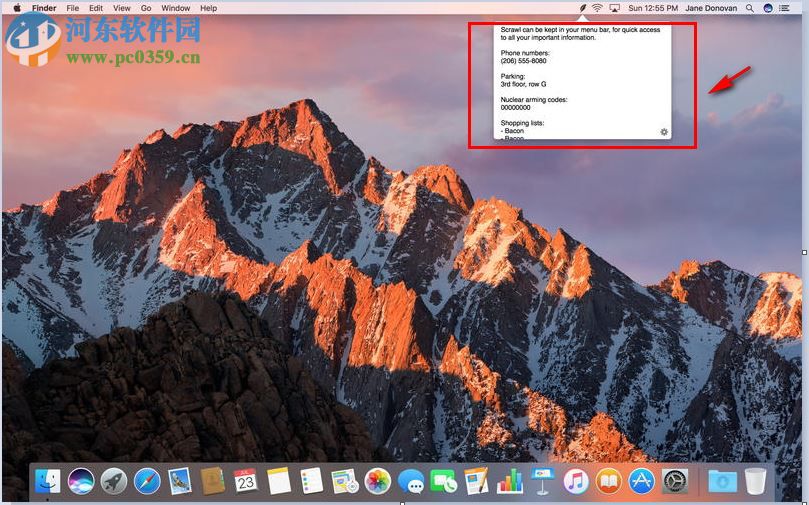809x505 pixels.
Task: Open the Finder menu
Action: coord(44,8)
